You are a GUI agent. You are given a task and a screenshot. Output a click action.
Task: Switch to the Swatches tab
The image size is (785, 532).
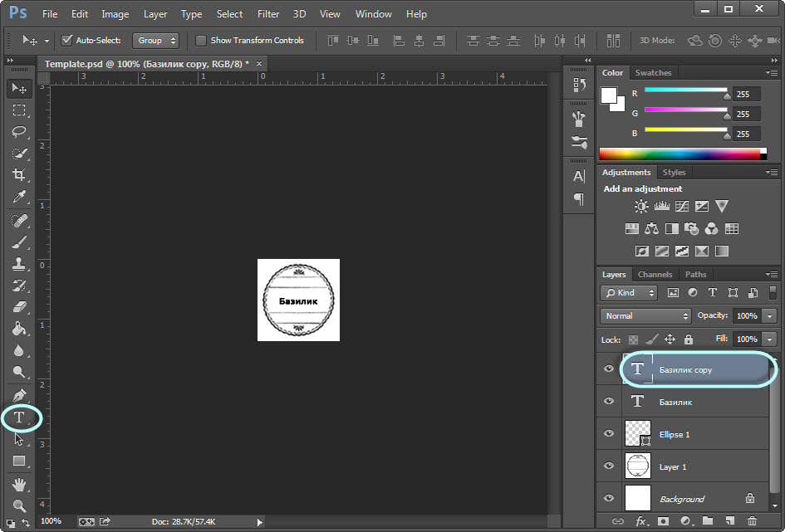pos(653,73)
